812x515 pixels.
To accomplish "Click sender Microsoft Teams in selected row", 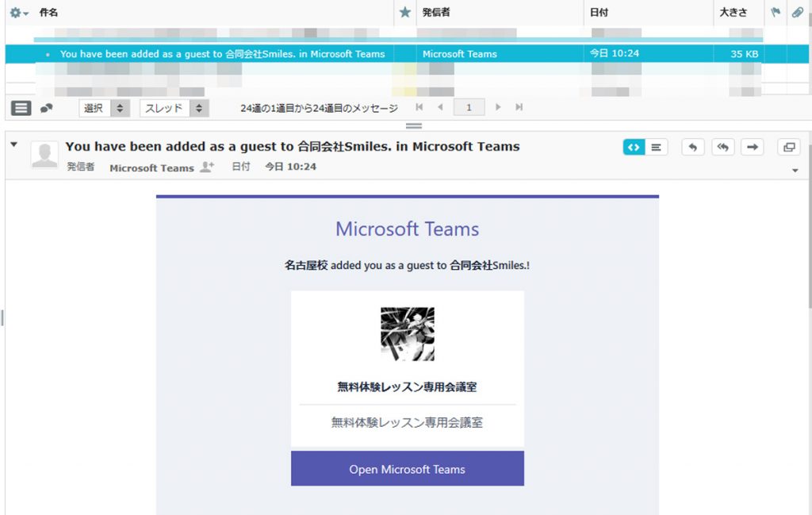I will click(x=459, y=54).
